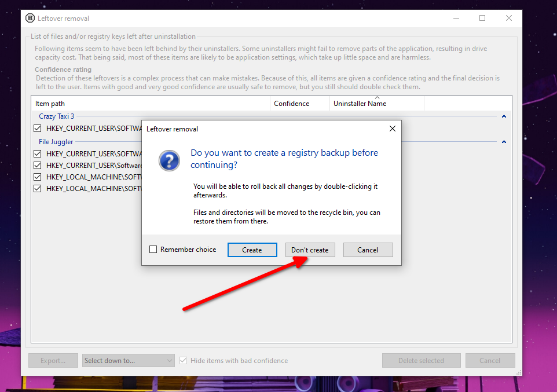This screenshot has height=392, width=557.
Task: Click the BCUninstaller logo in title bar
Action: pyautogui.click(x=30, y=18)
